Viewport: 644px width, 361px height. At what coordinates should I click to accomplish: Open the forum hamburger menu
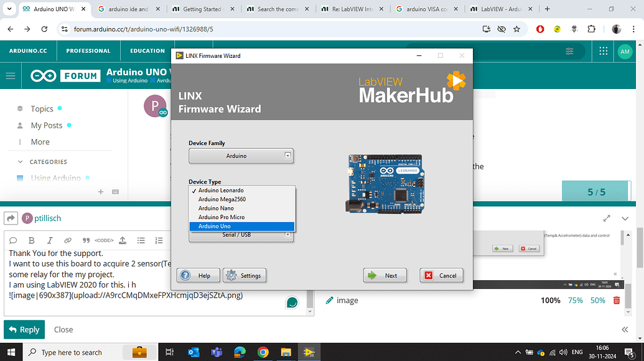tap(10, 75)
